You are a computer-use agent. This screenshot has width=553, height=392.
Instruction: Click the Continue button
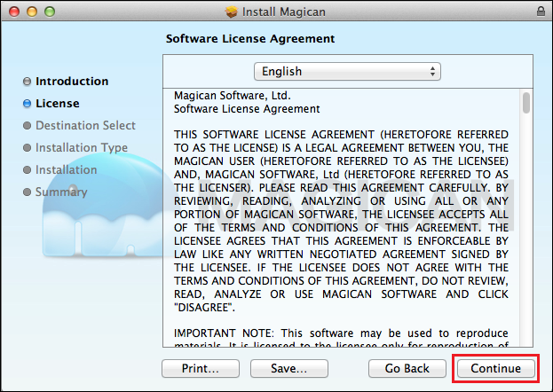point(496,368)
